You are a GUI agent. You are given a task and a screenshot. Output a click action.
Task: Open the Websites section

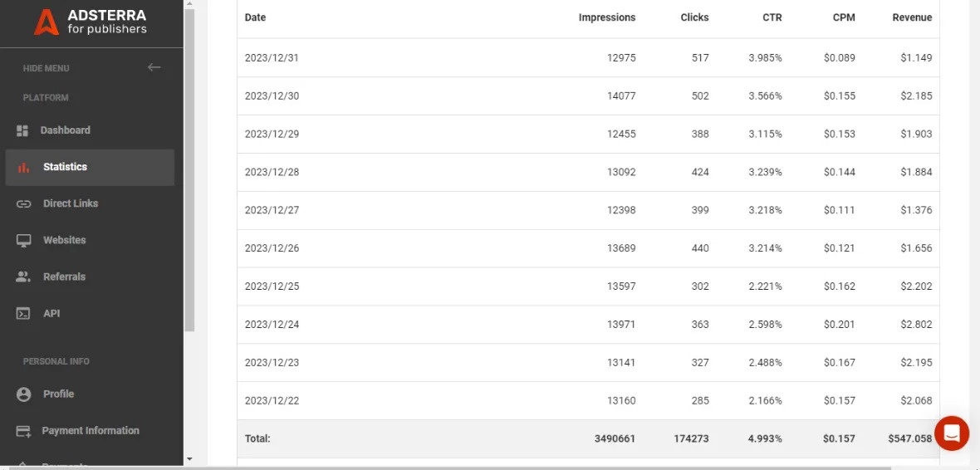point(65,240)
